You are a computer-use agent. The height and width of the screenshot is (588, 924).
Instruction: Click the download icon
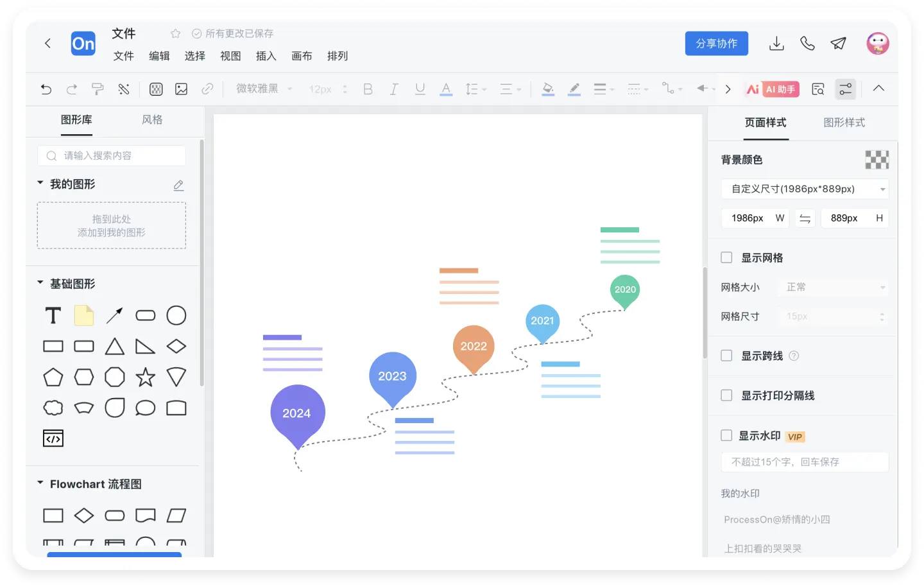[x=776, y=44]
